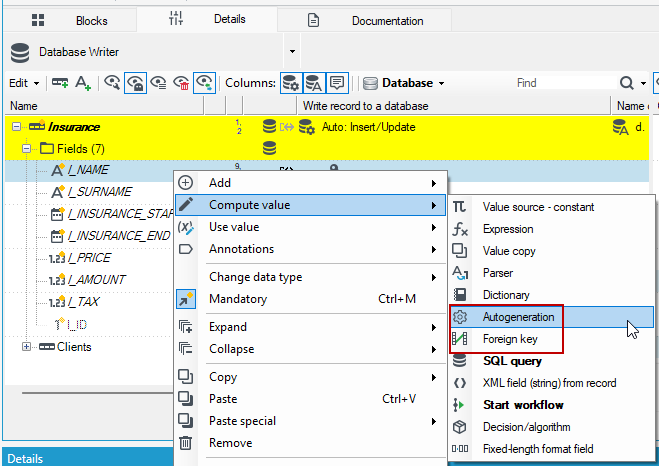This screenshot has height=466, width=659.
Task: Switch to the Details tab
Action: click(207, 19)
